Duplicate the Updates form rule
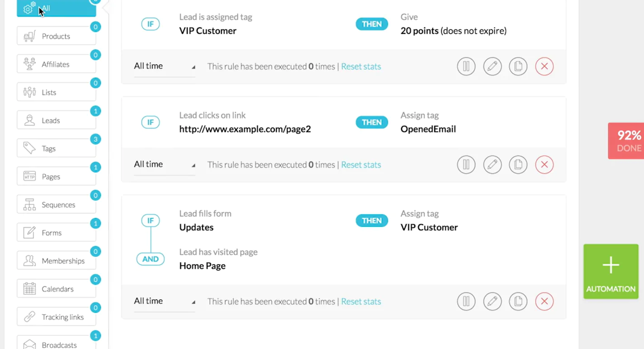Screen dimensions: 644x349 point(518,301)
